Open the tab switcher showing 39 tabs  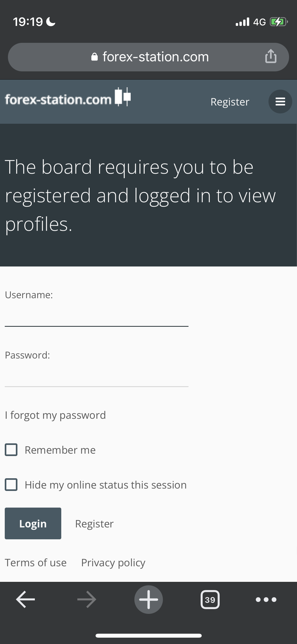pyautogui.click(x=210, y=599)
